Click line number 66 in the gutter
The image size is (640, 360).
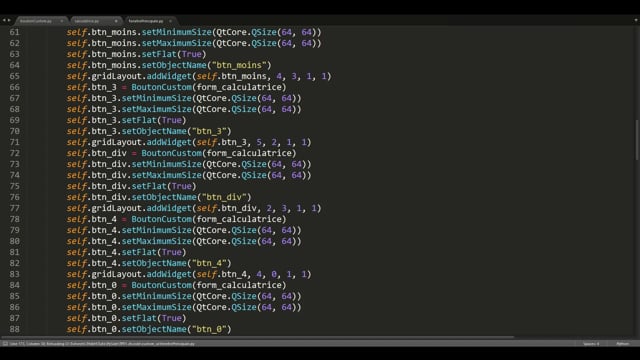click(x=14, y=87)
